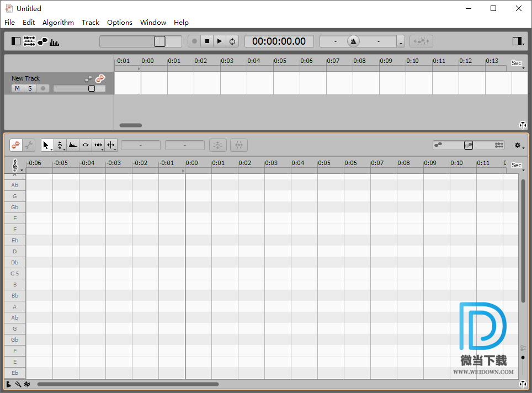Solo New Track with S button

click(x=30, y=88)
